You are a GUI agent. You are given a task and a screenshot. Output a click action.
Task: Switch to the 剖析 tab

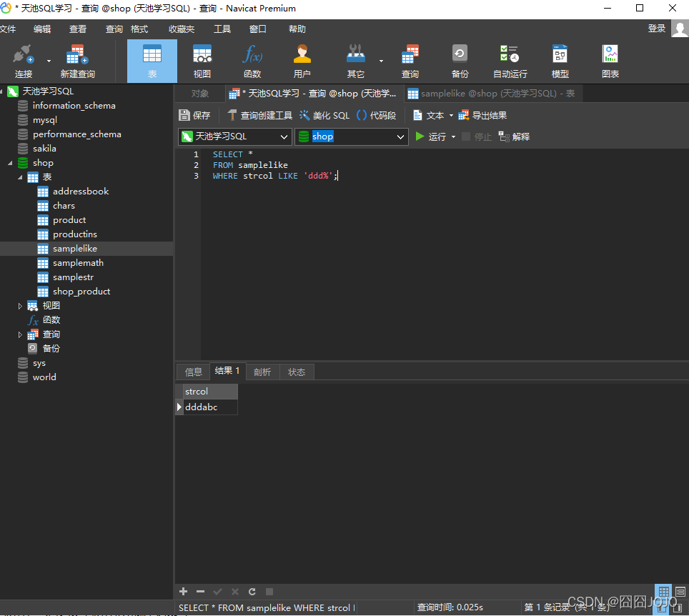pyautogui.click(x=262, y=372)
